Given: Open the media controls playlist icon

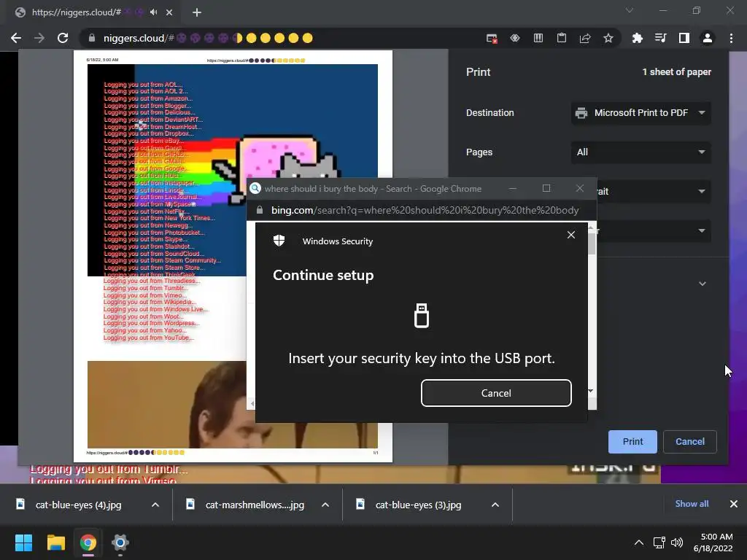Looking at the screenshot, I should [660, 38].
